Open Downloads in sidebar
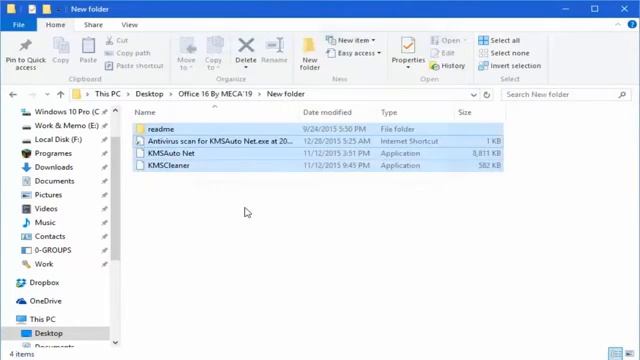Viewport: 640px width, 360px height. 47,167
